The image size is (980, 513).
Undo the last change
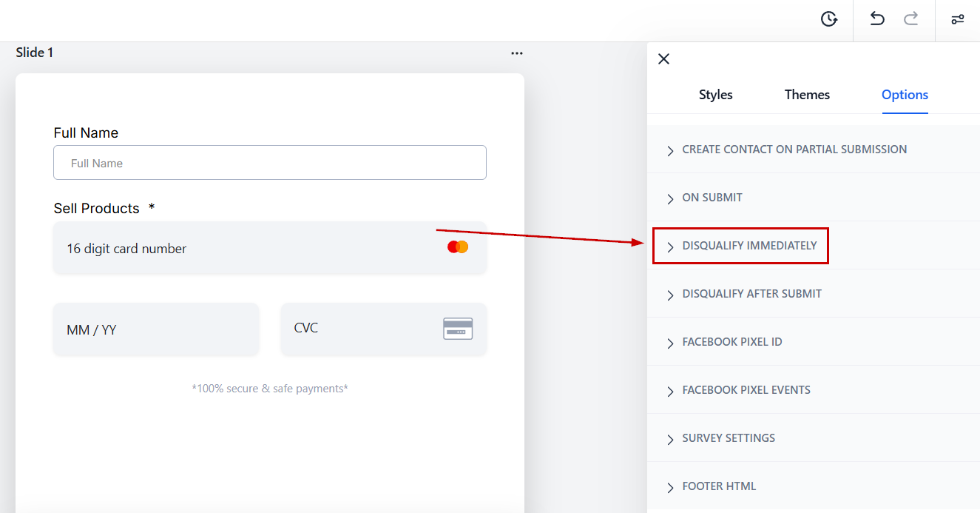click(x=877, y=19)
